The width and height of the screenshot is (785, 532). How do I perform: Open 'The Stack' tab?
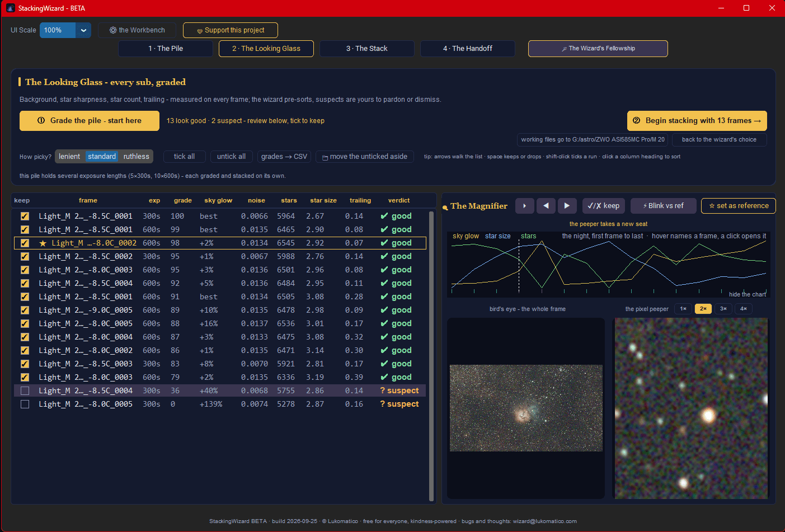[x=367, y=49]
